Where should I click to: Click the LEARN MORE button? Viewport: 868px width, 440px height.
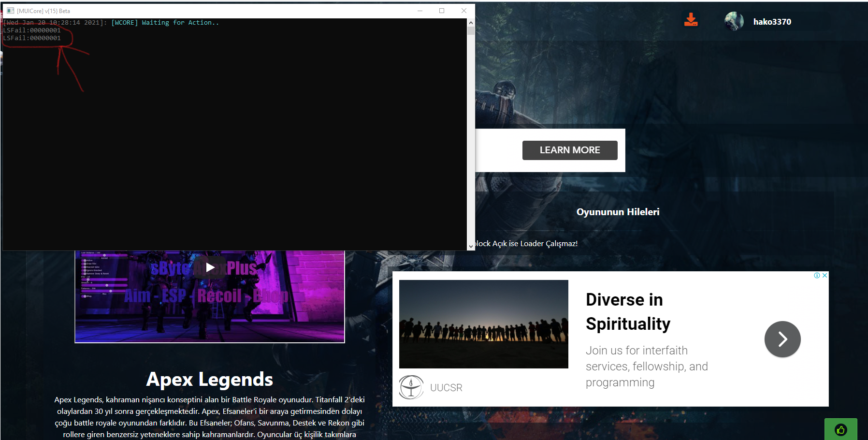point(570,150)
